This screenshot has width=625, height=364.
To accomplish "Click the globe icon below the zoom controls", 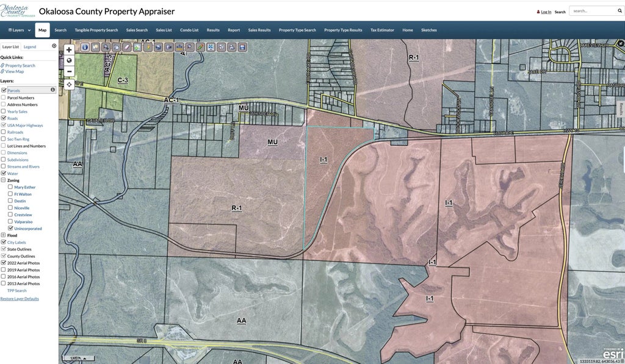I will pyautogui.click(x=69, y=60).
